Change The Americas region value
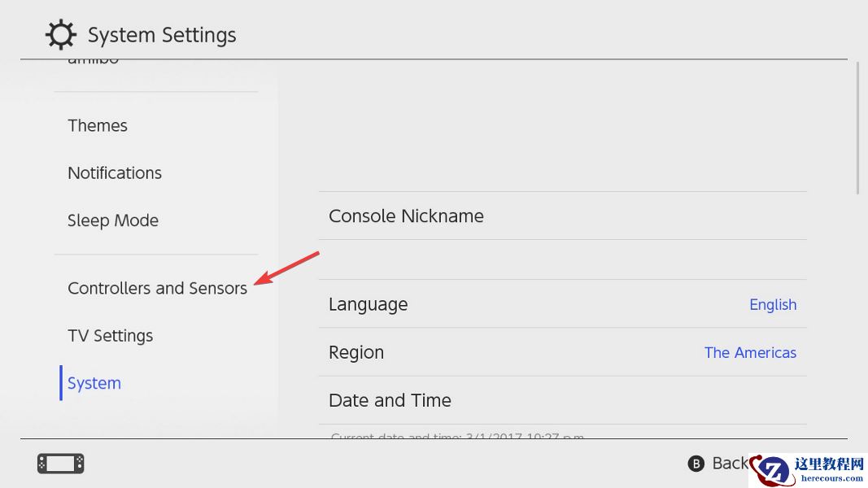The width and height of the screenshot is (868, 488). click(750, 352)
